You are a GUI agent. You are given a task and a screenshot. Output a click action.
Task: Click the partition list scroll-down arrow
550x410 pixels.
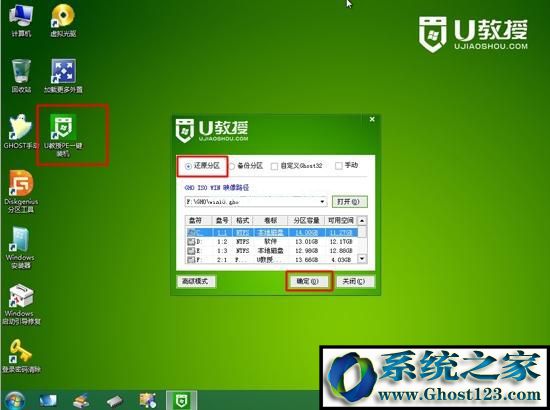coord(362,259)
